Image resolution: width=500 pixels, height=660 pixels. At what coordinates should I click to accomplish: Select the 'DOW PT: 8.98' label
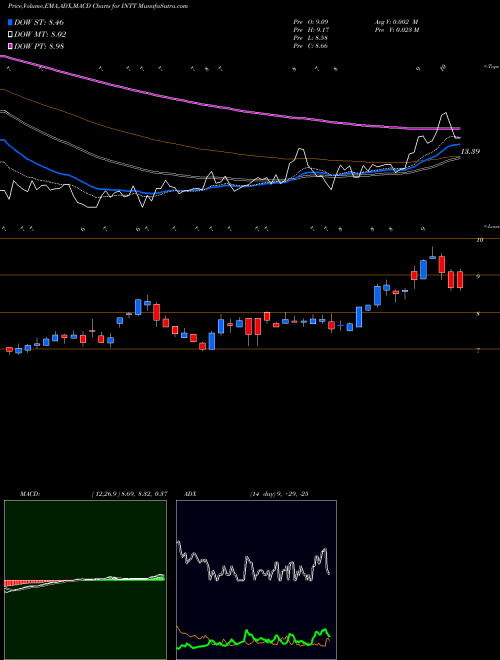click(39, 47)
